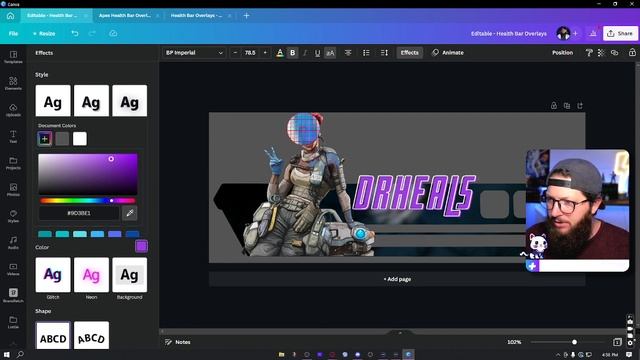Open the Position panel
The height and width of the screenshot is (360, 640).
point(562,53)
